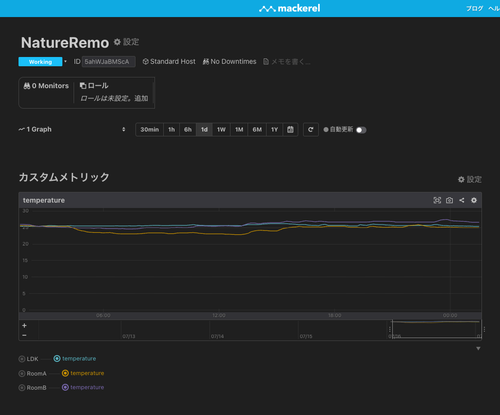Click the ロール role icon
This screenshot has width=500, height=415.
tap(83, 86)
